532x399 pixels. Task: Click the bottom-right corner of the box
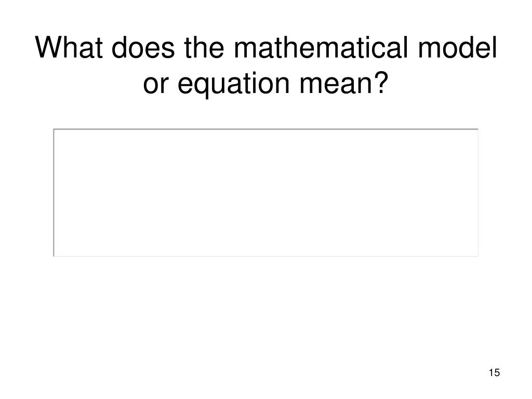pos(478,256)
